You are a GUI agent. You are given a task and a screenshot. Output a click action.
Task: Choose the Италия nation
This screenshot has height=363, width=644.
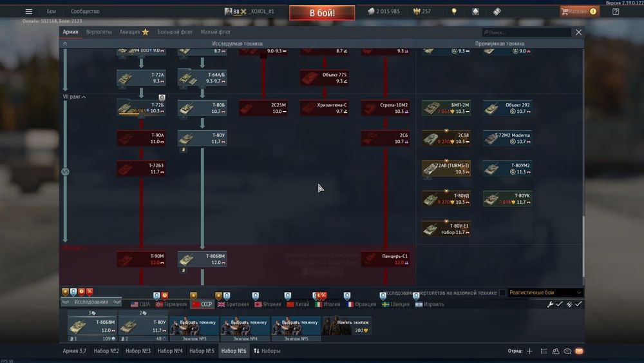click(x=328, y=304)
